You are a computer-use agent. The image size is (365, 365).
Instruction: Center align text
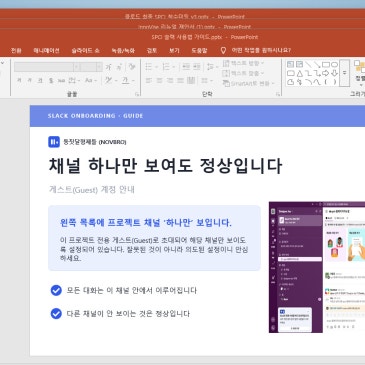pyautogui.click(x=159, y=80)
